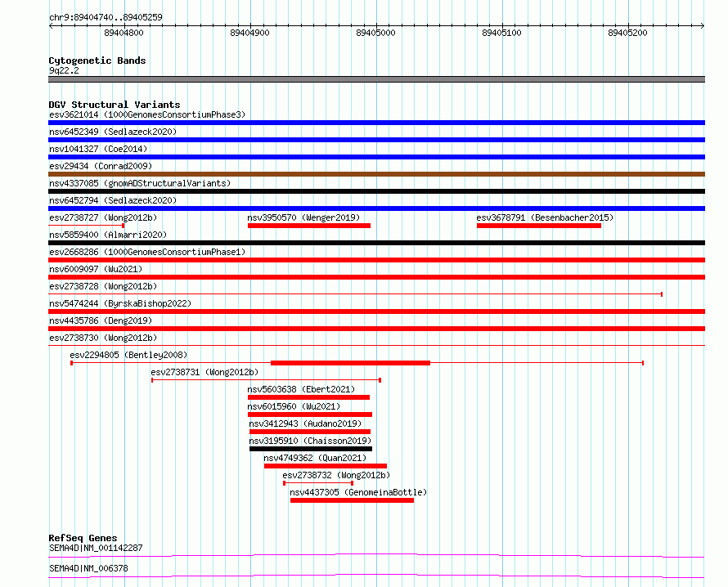
Task: Click the red bar under esv3678791 Besenbacher2015
Action: click(x=539, y=226)
